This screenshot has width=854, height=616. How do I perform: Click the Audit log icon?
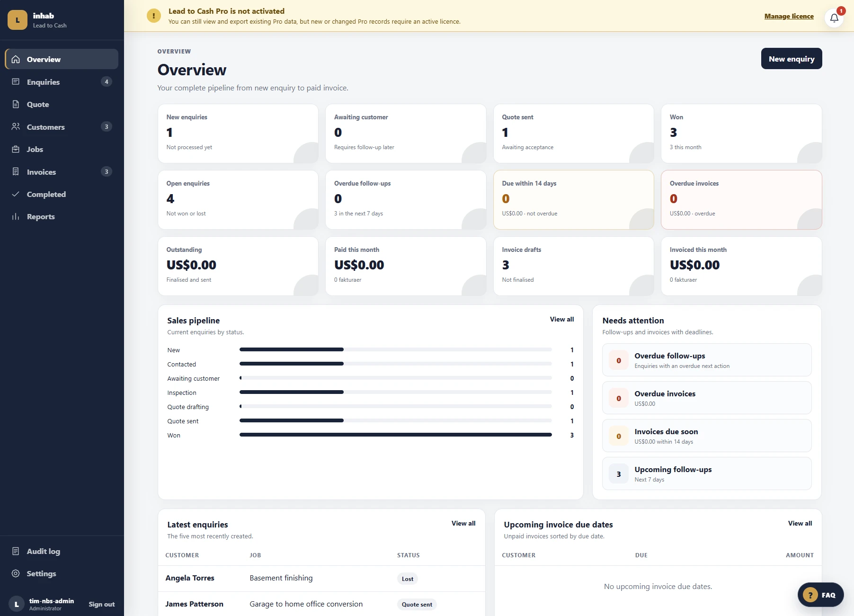[x=16, y=551]
